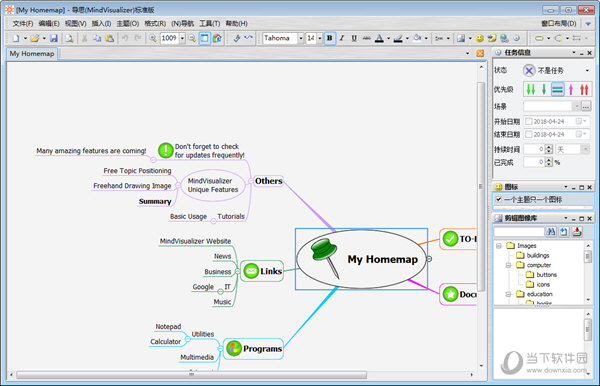Set priority to low single green arrow
This screenshot has height=386, width=600.
click(x=544, y=90)
